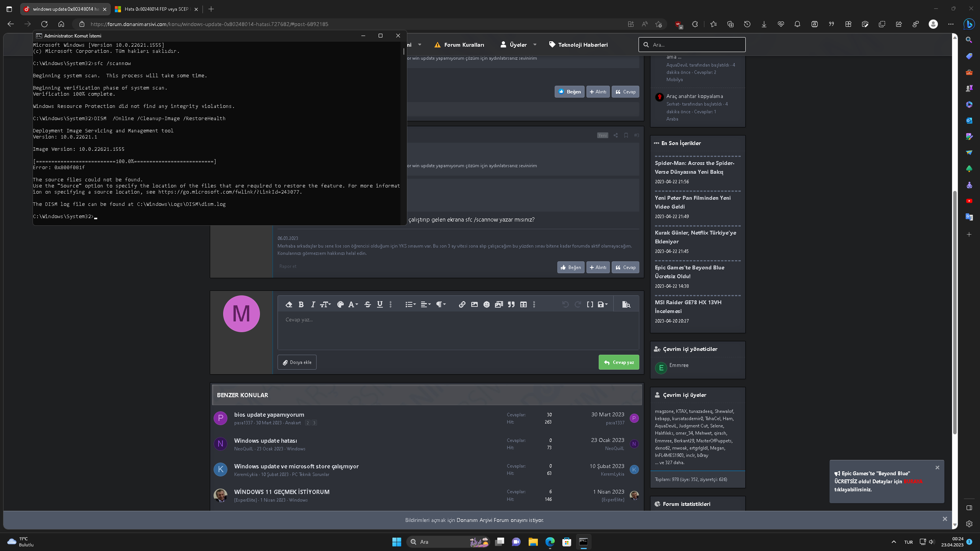This screenshot has height=551, width=980.
Task: Open the Forum Kuralları menu
Action: [459, 45]
